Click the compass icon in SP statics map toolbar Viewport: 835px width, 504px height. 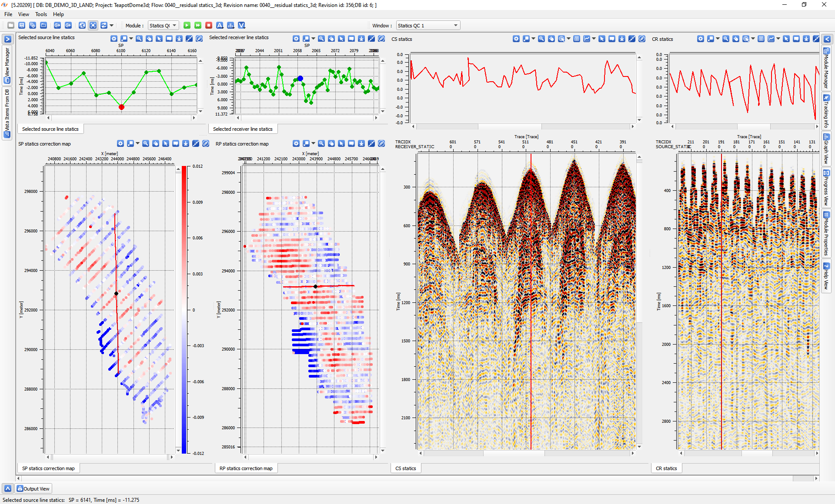pos(206,144)
